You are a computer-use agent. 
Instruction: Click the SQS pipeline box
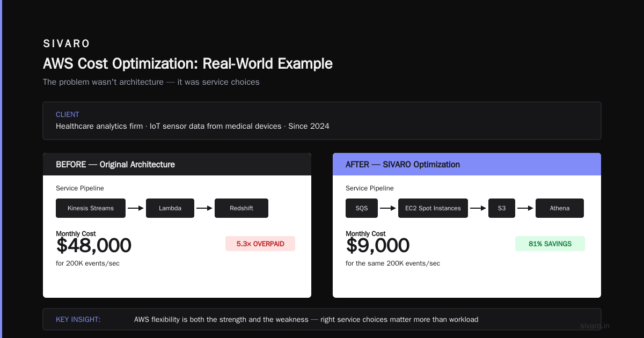(362, 208)
